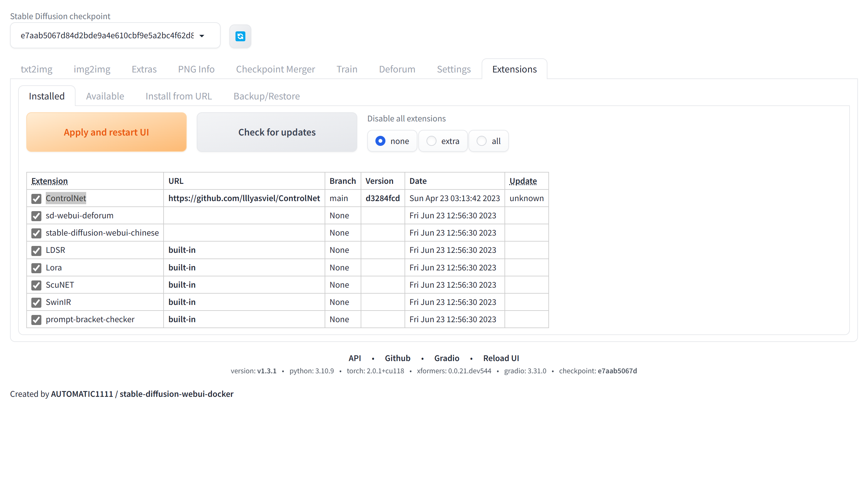Uncheck the ControlNet extension checkbox

pos(36,199)
